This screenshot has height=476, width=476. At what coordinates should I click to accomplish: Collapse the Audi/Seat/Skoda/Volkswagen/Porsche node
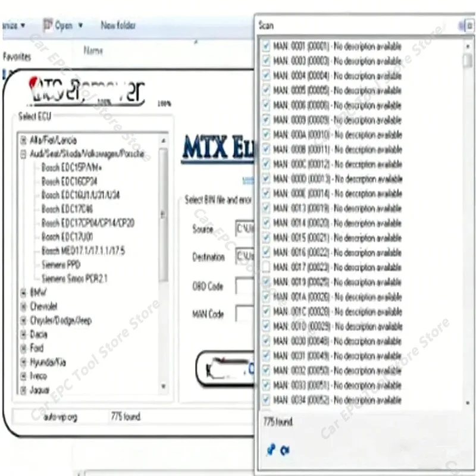[x=23, y=154]
